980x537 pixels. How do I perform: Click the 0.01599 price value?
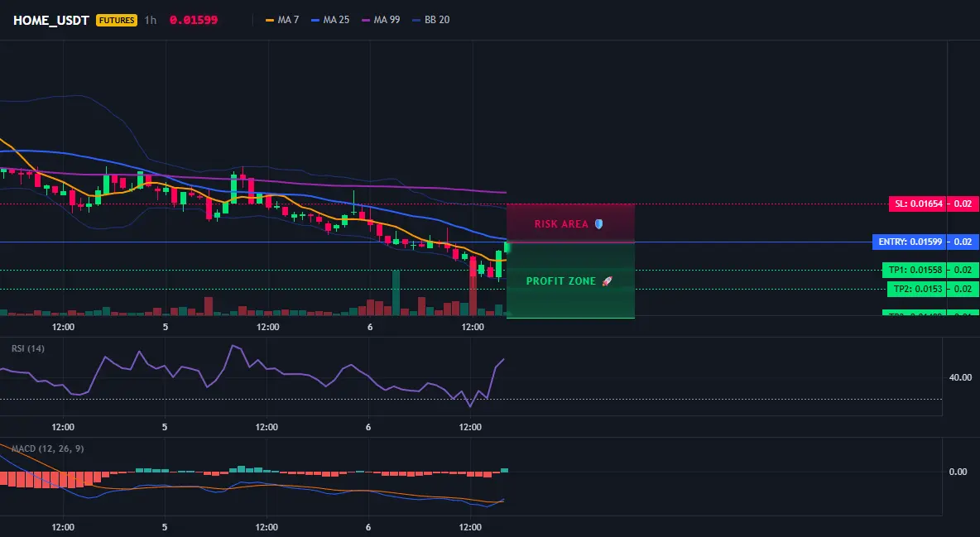point(194,20)
